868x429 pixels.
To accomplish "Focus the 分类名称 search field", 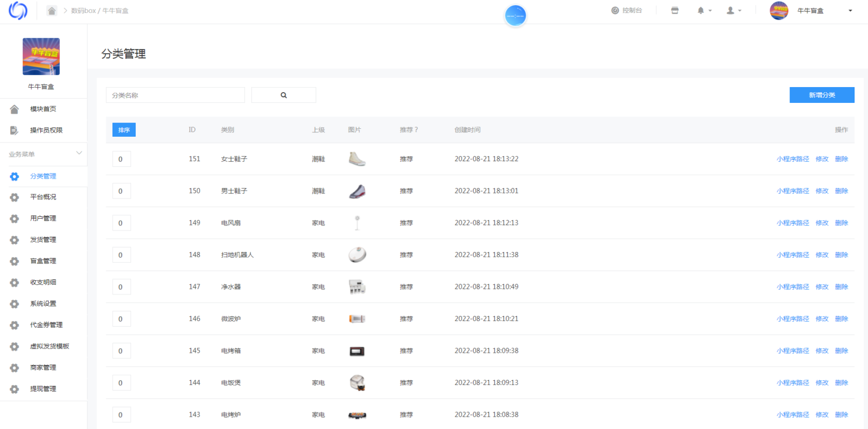I will 175,95.
